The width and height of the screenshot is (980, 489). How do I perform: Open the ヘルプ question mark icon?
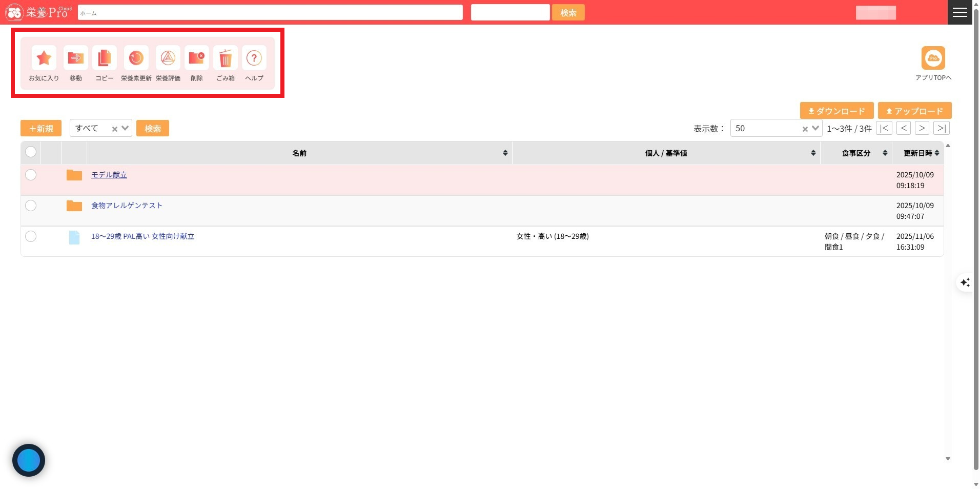point(254,58)
